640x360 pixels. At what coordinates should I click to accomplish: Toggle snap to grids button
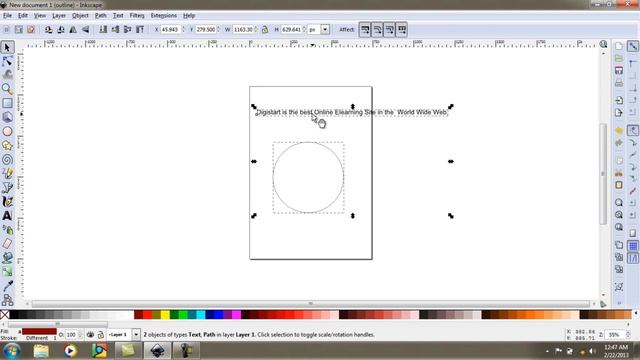633,246
